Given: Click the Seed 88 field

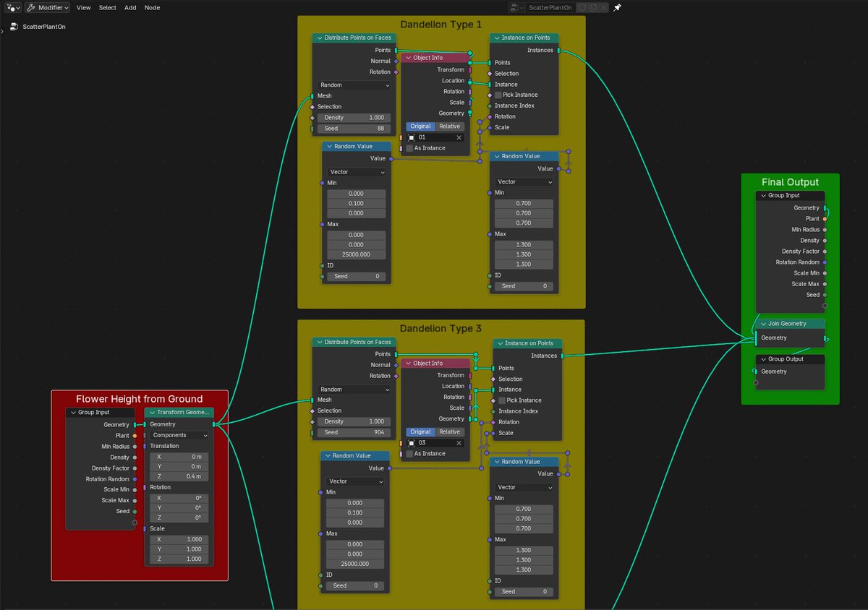Looking at the screenshot, I should point(354,129).
